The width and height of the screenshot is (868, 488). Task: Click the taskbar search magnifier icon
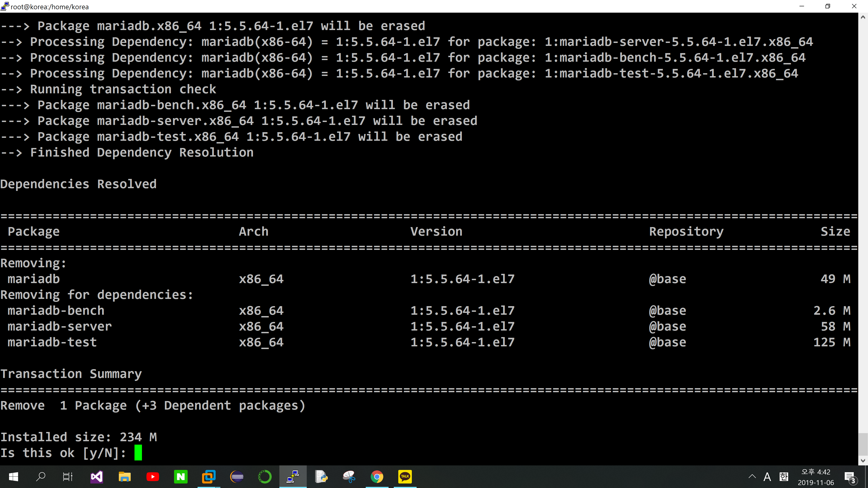(41, 476)
